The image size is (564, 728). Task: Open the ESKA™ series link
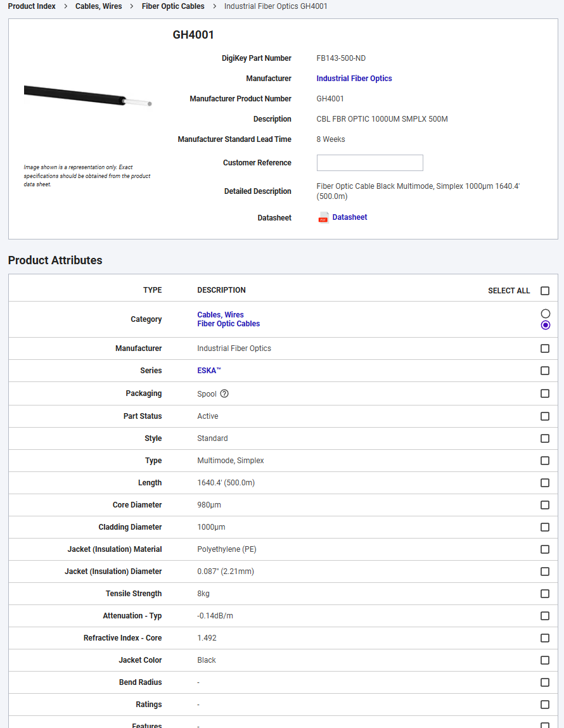point(208,371)
